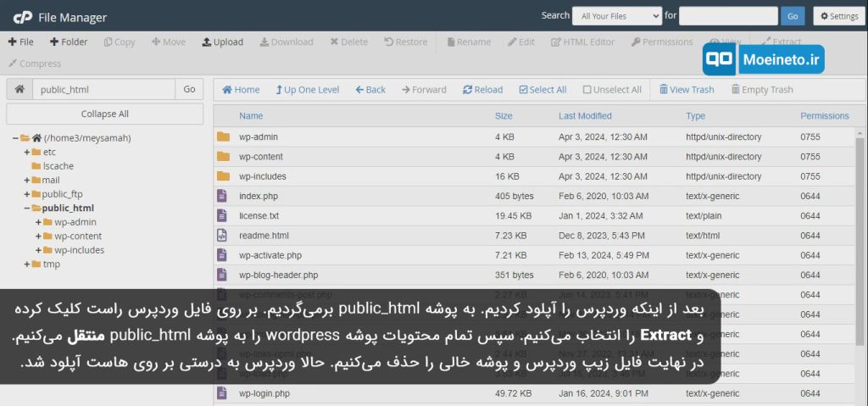This screenshot has height=406, width=868.
Task: Open the Settings button
Action: pos(839,16)
